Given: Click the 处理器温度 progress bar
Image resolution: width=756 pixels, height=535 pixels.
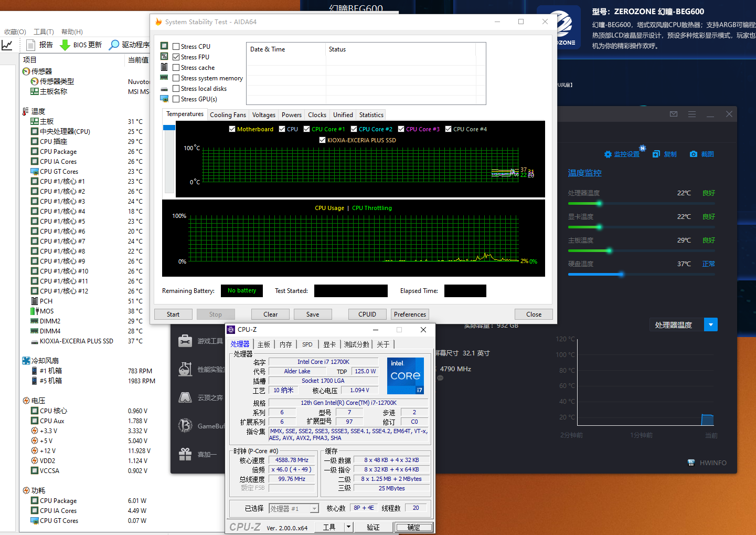Looking at the screenshot, I should pos(641,203).
